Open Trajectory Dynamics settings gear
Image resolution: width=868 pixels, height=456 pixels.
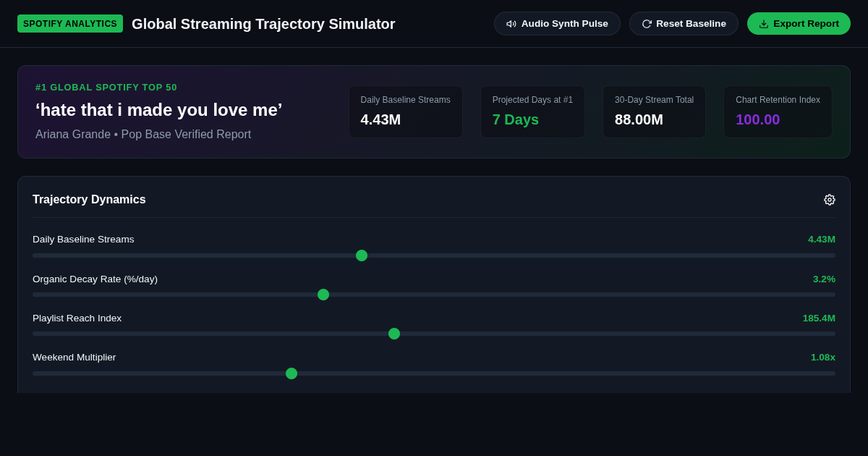pyautogui.click(x=830, y=200)
